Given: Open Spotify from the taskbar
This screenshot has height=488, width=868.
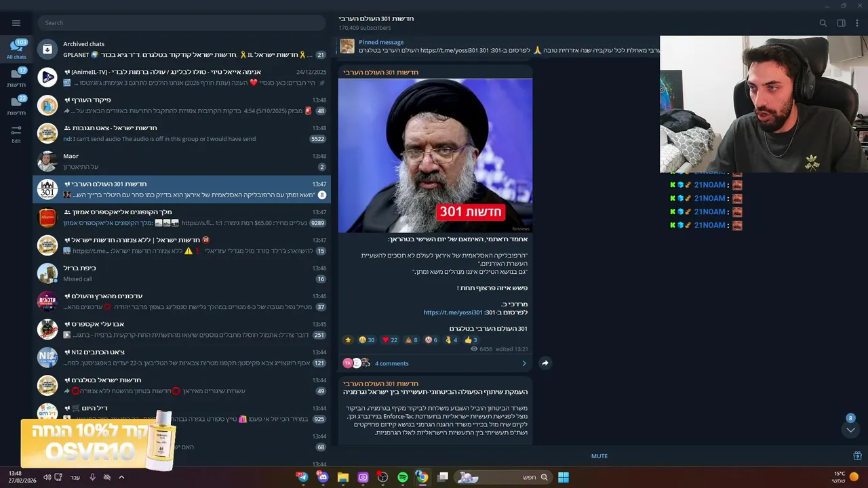Looking at the screenshot, I should (x=403, y=477).
